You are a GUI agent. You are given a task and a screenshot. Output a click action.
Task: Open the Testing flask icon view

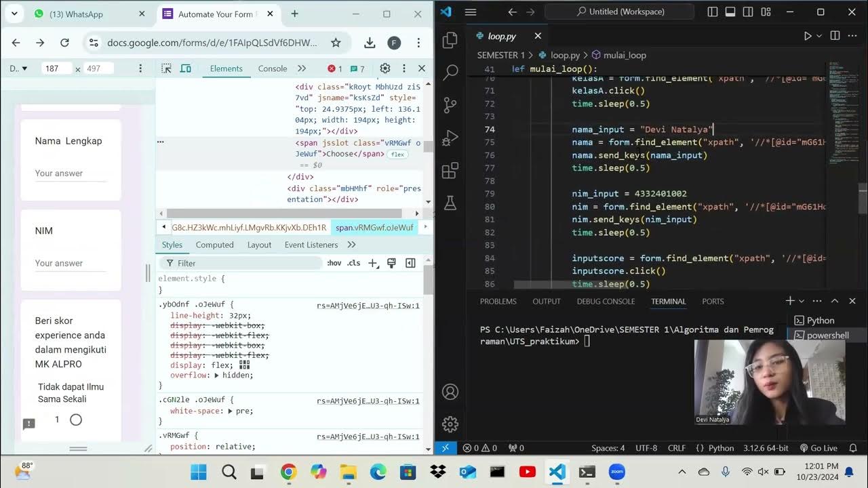pyautogui.click(x=450, y=202)
